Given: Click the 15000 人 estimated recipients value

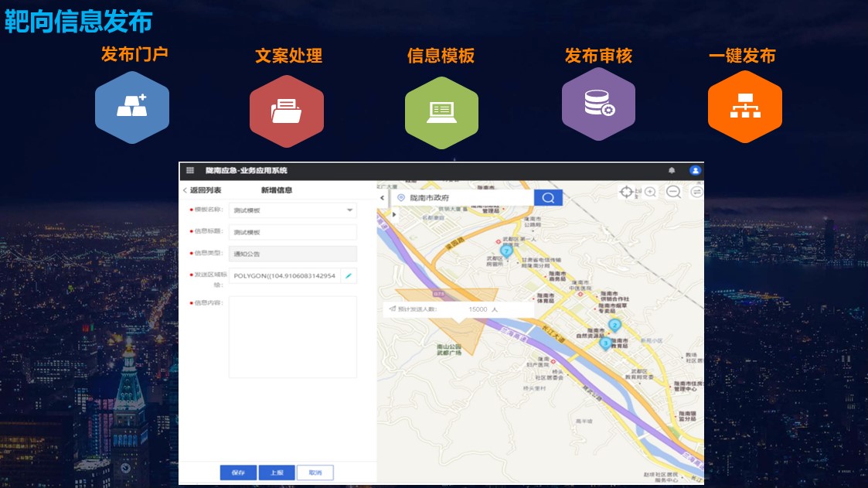Looking at the screenshot, I should tap(483, 309).
